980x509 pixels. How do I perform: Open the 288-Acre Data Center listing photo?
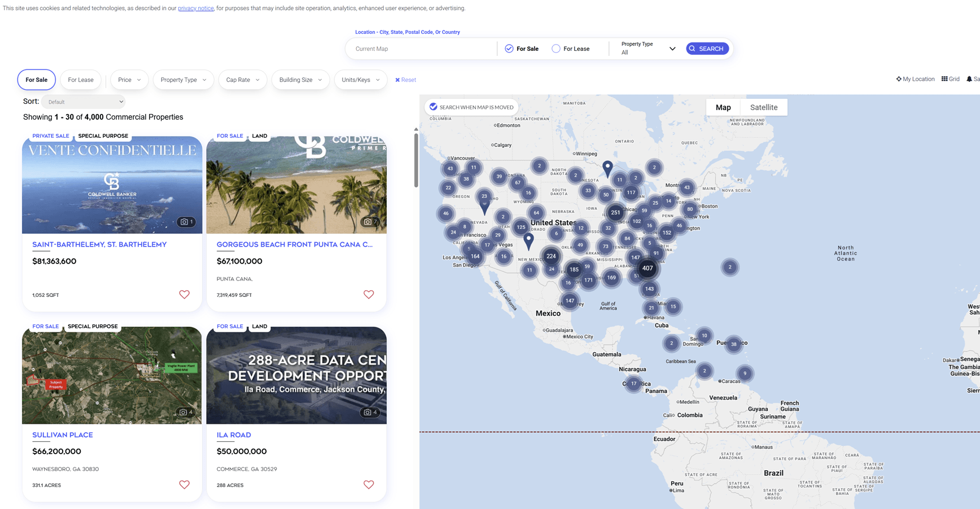tap(296, 375)
